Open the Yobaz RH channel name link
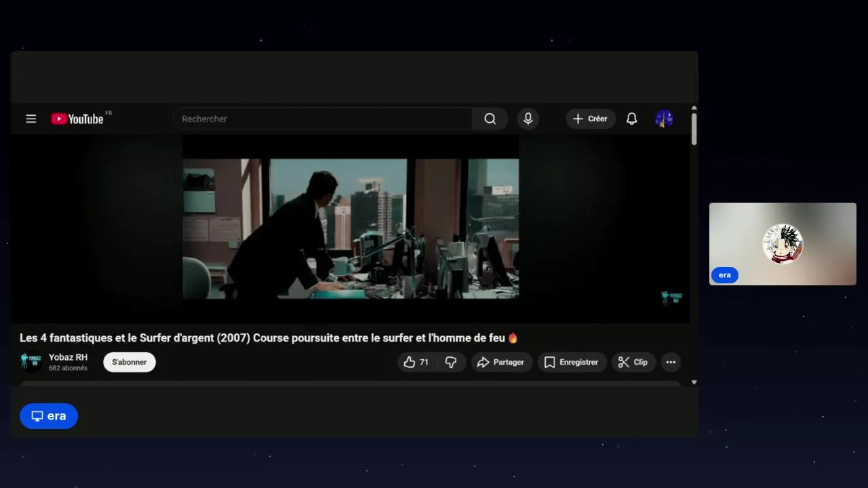Screen dimensions: 868x488 pos(68,357)
